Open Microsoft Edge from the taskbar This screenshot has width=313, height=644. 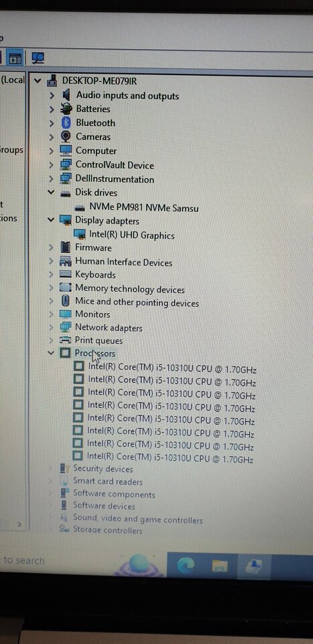pyautogui.click(x=186, y=566)
